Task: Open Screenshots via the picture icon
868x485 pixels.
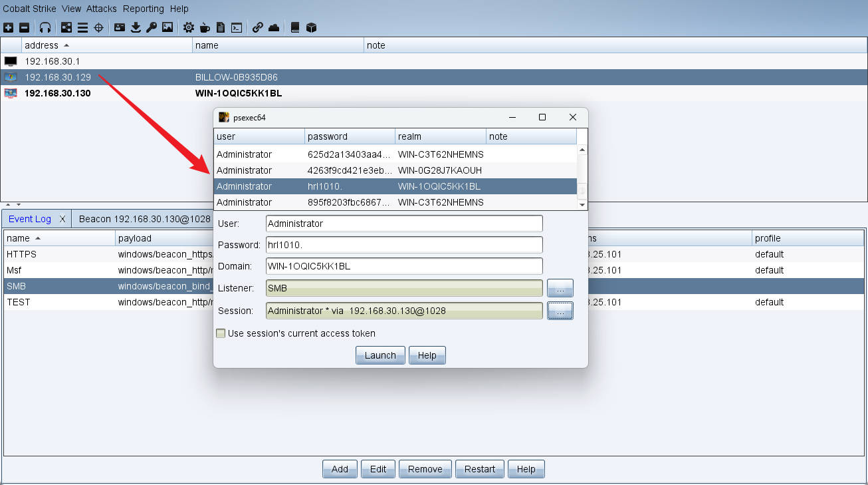Action: click(167, 27)
